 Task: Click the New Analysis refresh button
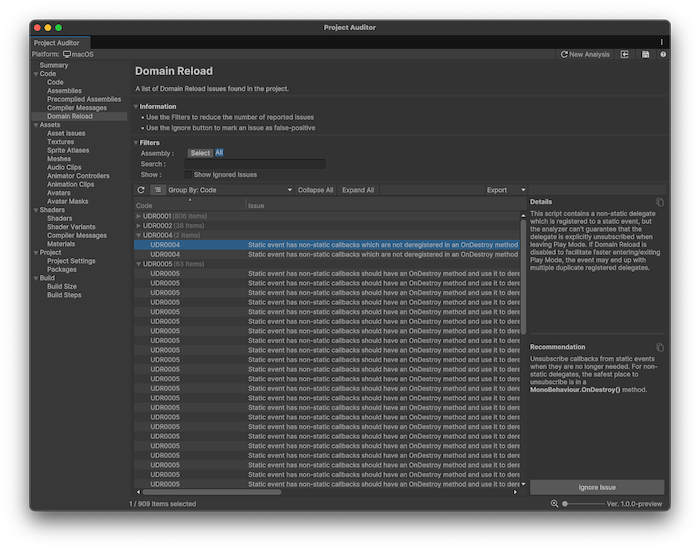point(585,54)
